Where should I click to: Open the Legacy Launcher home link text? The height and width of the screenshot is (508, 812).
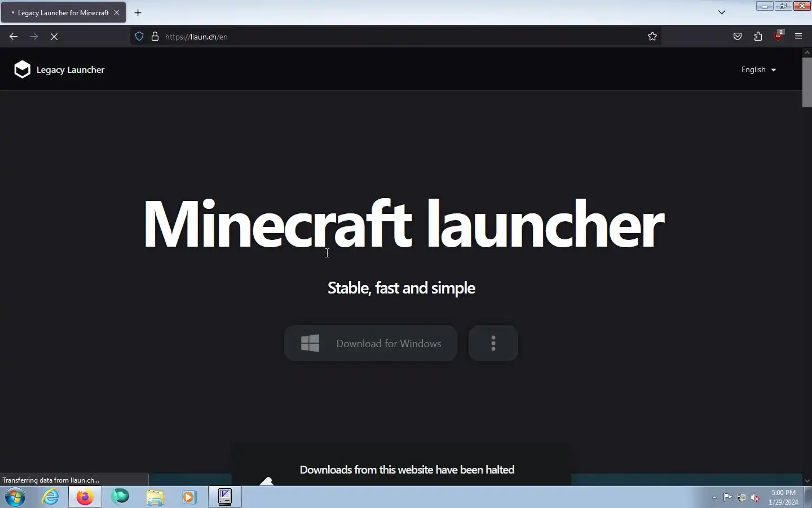click(x=70, y=70)
